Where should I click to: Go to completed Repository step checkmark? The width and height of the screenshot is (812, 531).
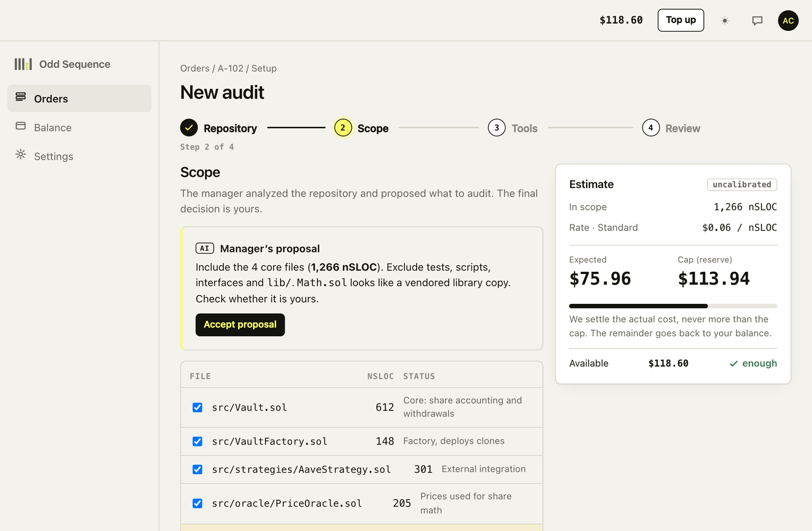189,128
